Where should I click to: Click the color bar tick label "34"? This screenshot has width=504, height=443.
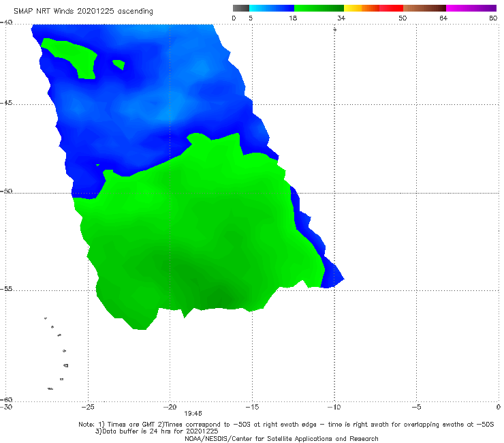341,18
